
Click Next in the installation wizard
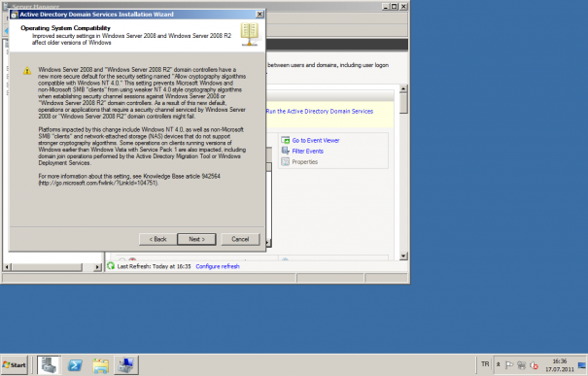[x=196, y=239]
